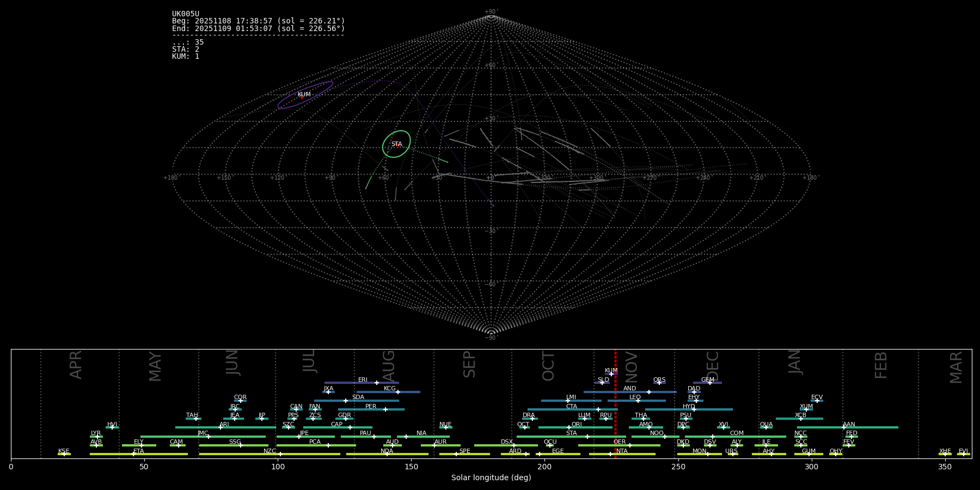Click the +90 north pole label on the map

[x=491, y=12]
